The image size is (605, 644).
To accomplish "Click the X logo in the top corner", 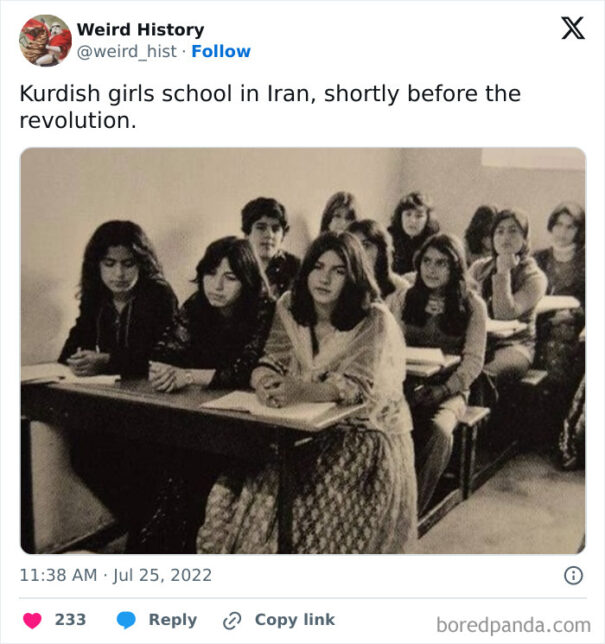I will [573, 28].
